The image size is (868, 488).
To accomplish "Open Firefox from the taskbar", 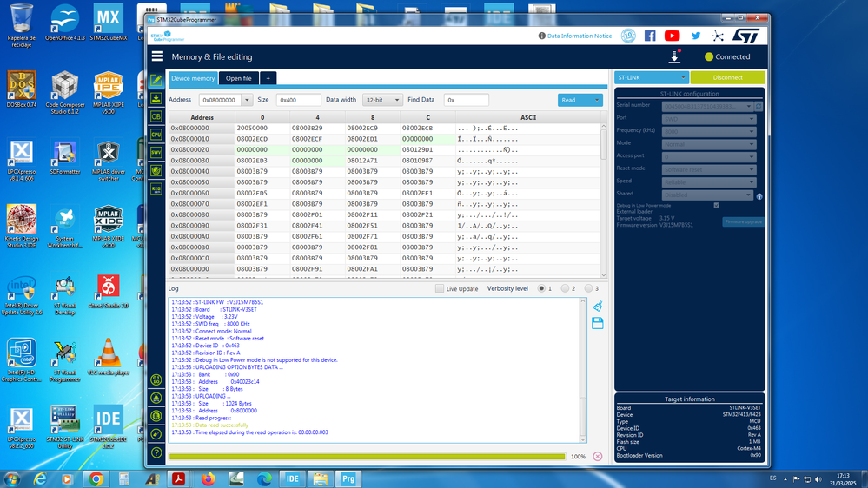I will 209,478.
